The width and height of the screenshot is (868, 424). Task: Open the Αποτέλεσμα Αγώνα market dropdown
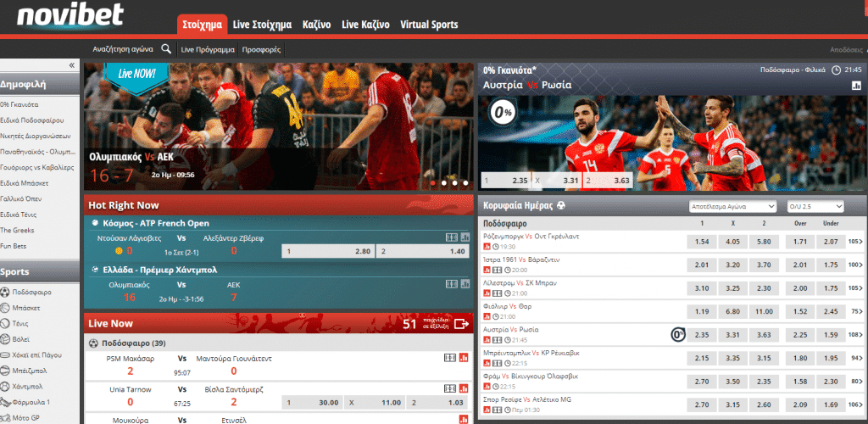click(x=732, y=206)
